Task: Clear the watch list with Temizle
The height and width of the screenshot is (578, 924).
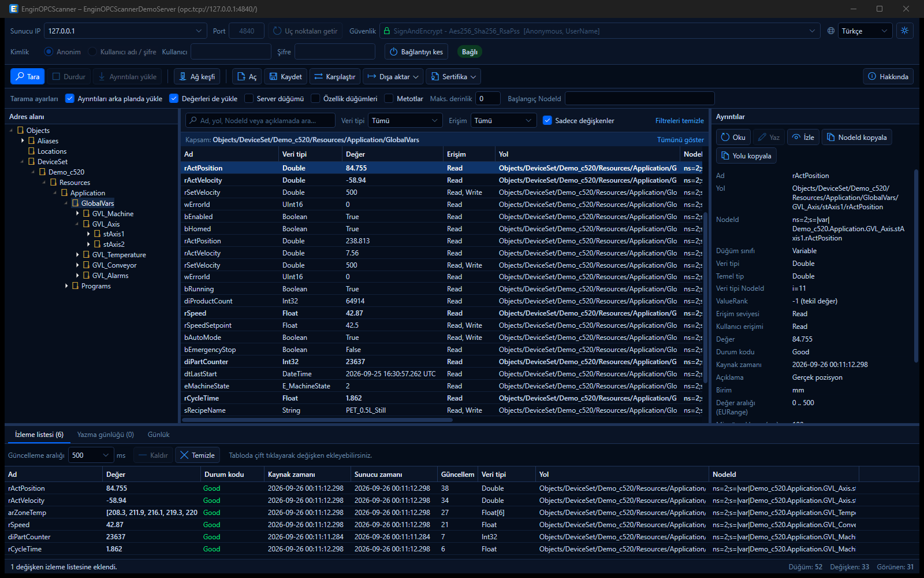Action: point(198,455)
